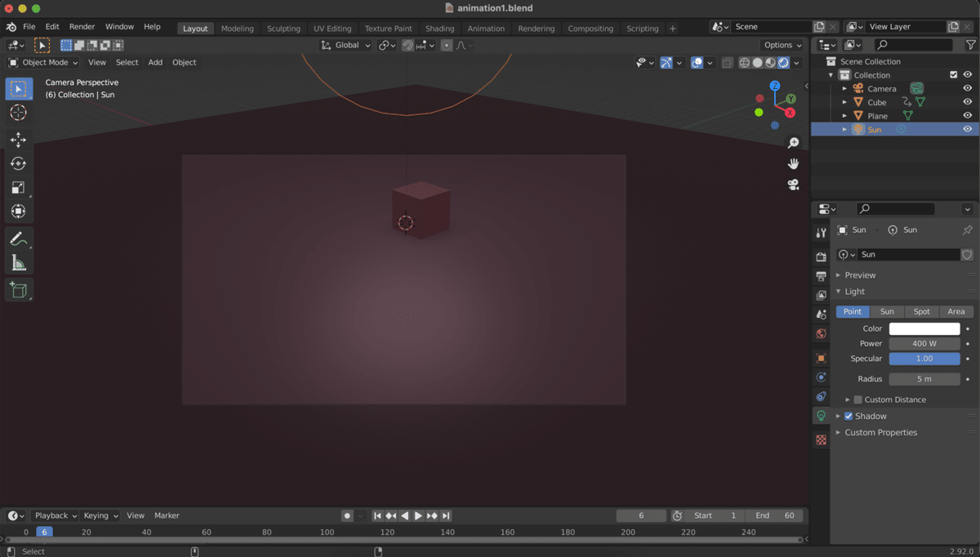Click the viewport zoom magnifier icon
This screenshot has height=557, width=980.
[793, 143]
